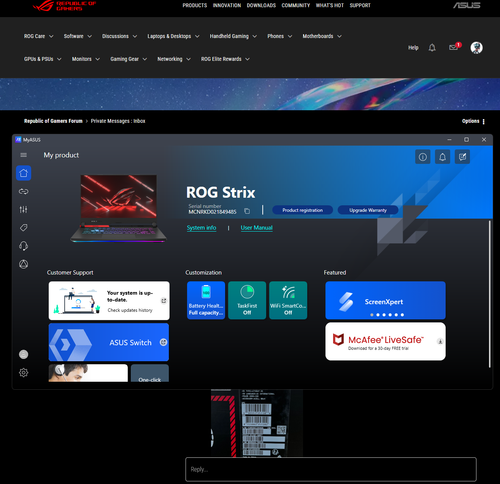Image resolution: width=500 pixels, height=484 pixels.
Task: Open forum messages envelope icon
Action: pos(453,47)
